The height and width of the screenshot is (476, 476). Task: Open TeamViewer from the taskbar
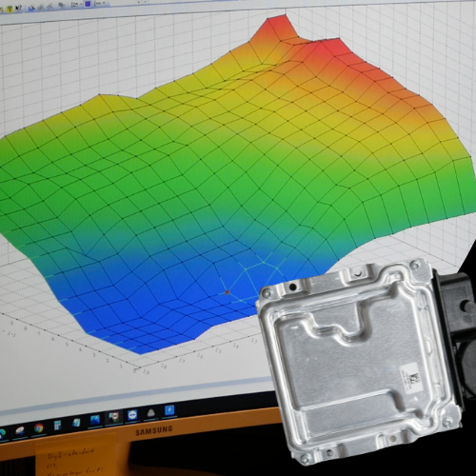[132, 415]
